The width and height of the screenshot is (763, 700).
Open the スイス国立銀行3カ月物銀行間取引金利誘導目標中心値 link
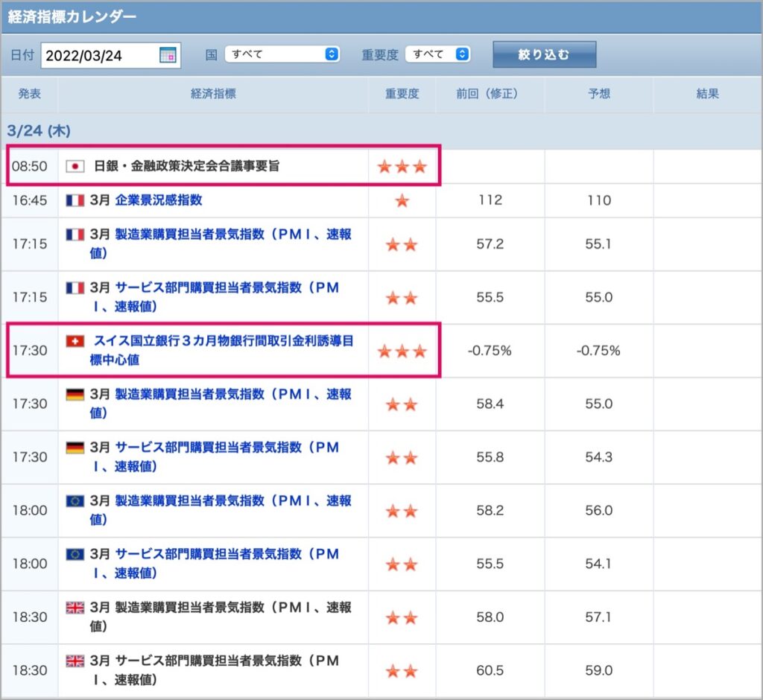pyautogui.click(x=221, y=350)
